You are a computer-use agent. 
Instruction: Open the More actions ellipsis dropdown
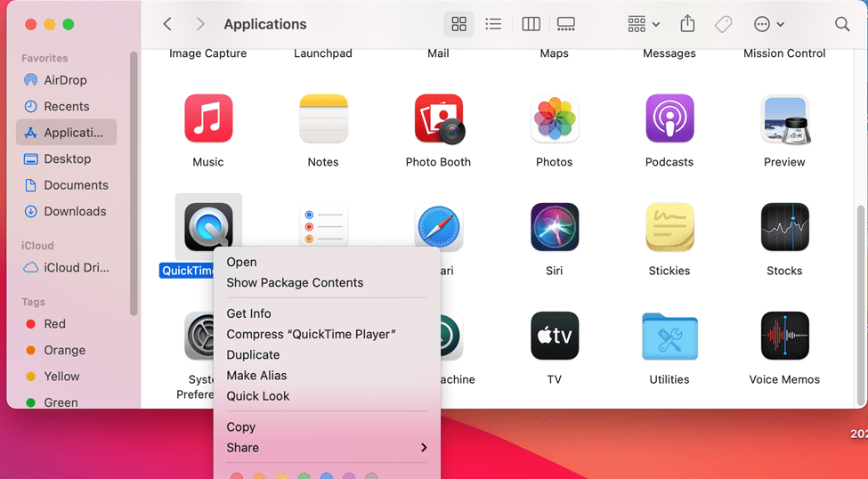(x=768, y=24)
